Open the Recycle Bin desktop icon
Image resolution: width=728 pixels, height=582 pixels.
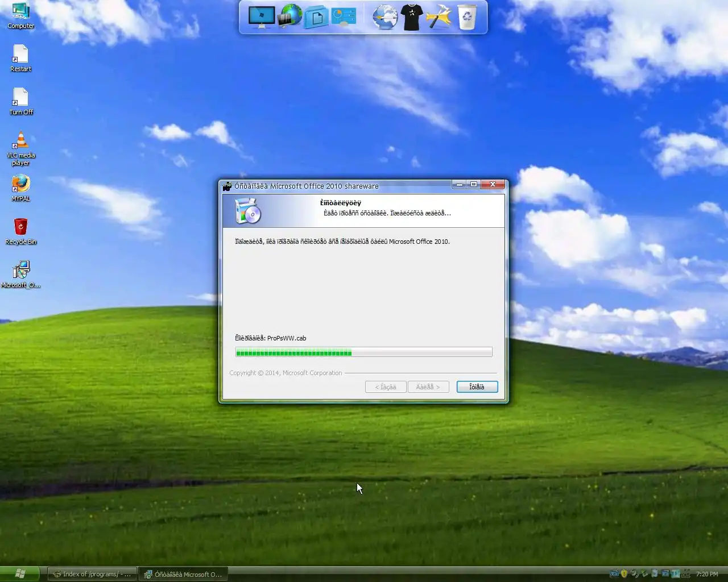click(20, 231)
